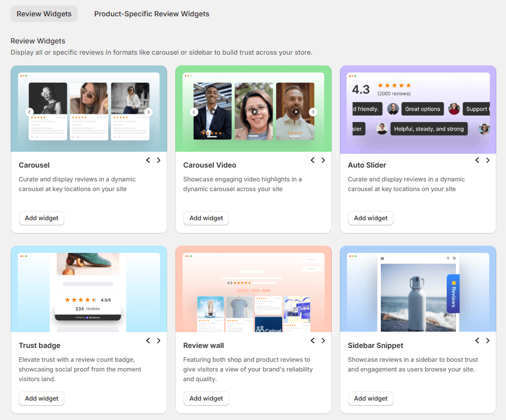506x420 pixels.
Task: Click the right chevron on the Review wall card
Action: pyautogui.click(x=323, y=340)
